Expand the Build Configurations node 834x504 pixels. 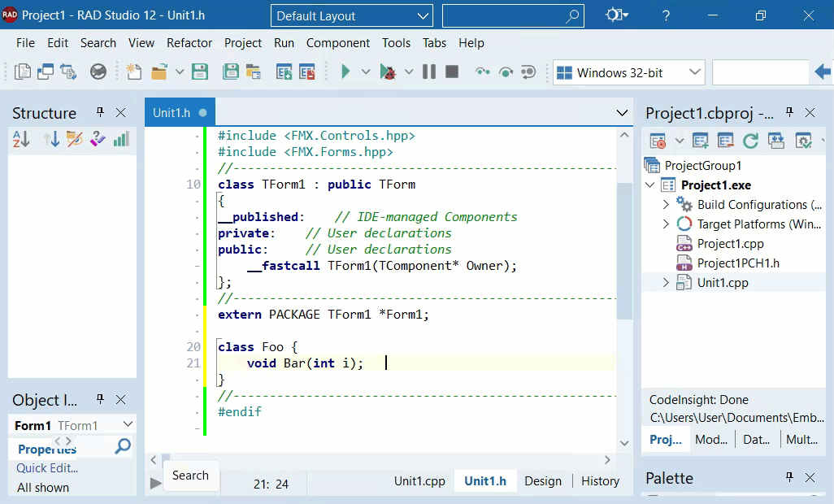click(666, 204)
